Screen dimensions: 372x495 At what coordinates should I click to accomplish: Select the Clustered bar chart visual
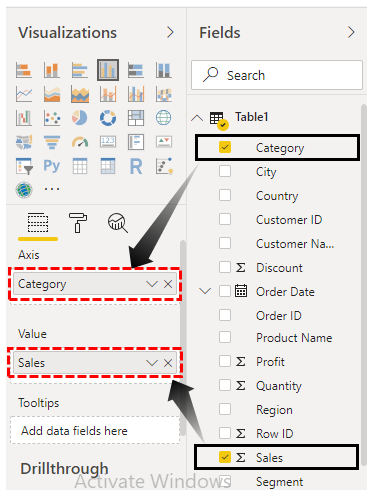point(80,70)
